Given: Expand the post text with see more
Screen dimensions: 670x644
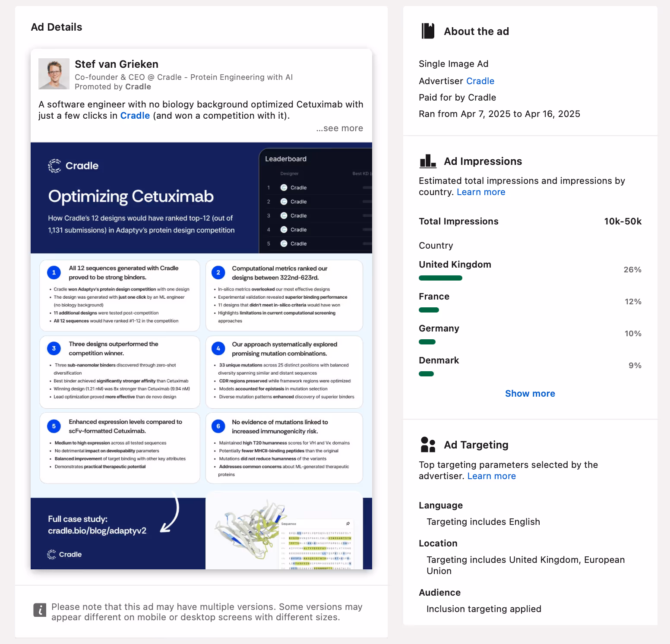Looking at the screenshot, I should tap(339, 128).
